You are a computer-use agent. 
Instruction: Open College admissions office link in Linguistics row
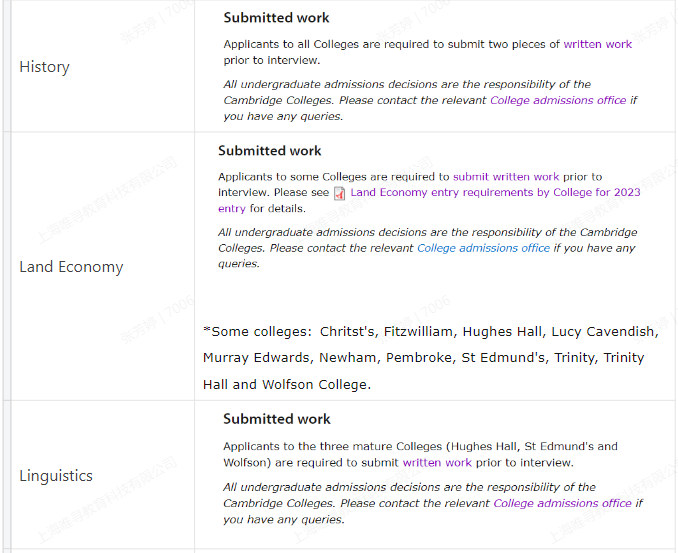[563, 503]
